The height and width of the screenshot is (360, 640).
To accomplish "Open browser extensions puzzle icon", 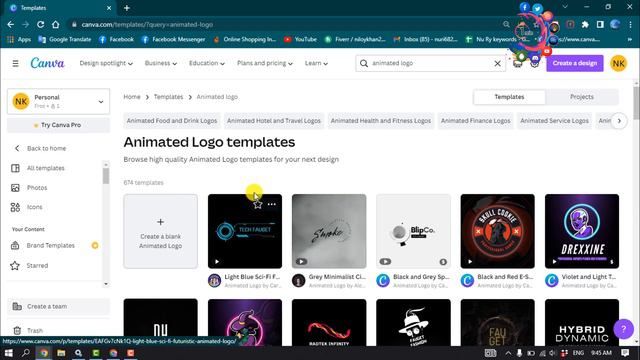I will click(x=585, y=24).
